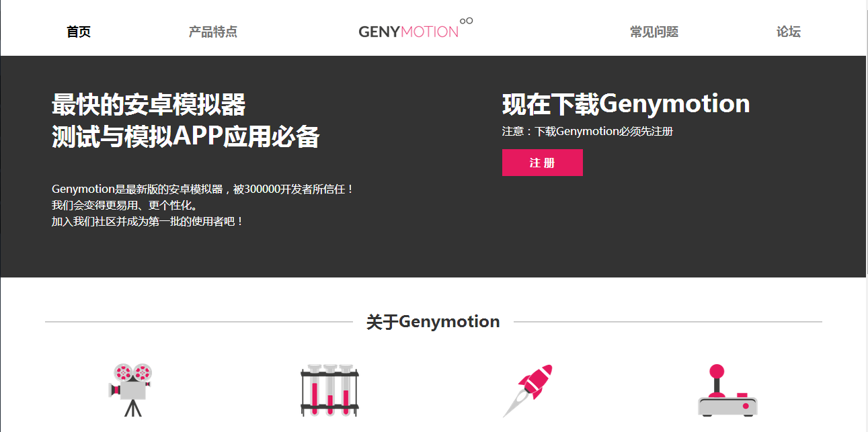Screen dimensions: 868x432
Task: Click the film projector camera icon
Action: tap(131, 390)
